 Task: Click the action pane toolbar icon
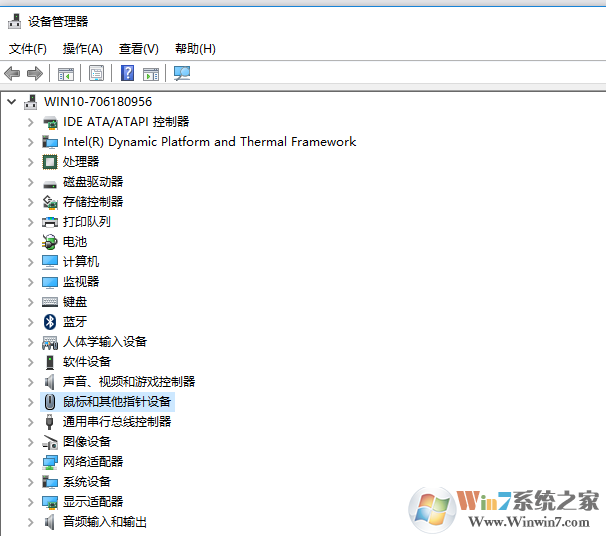151,73
